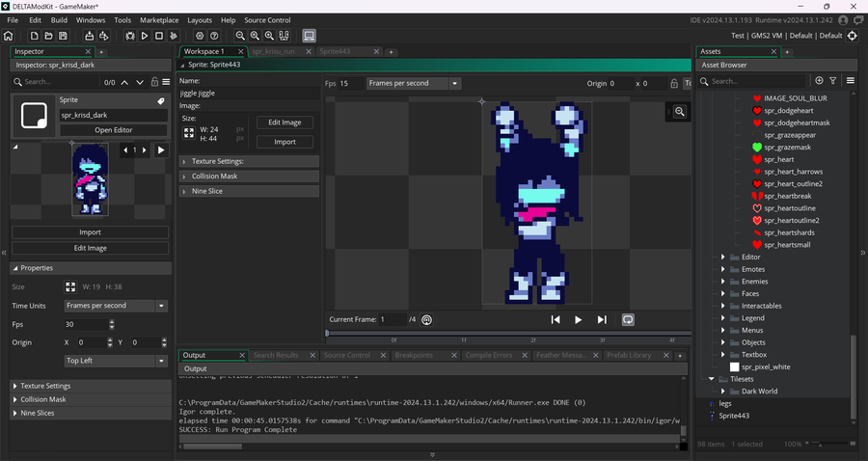Image resolution: width=868 pixels, height=461 pixels.
Task: Jump to first frame of animation
Action: point(556,320)
